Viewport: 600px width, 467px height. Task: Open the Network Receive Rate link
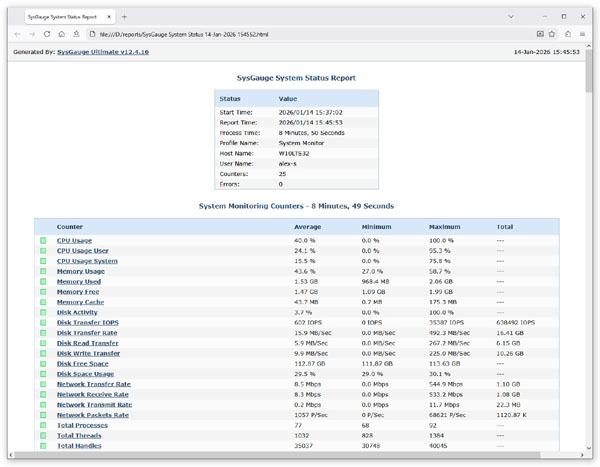[x=93, y=395]
